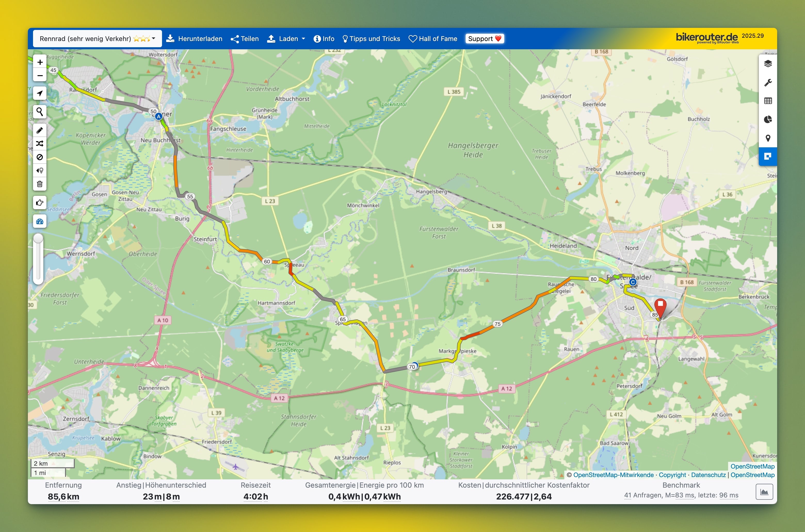The image size is (805, 532).
Task: Click the zoom in plus button
Action: (40, 62)
